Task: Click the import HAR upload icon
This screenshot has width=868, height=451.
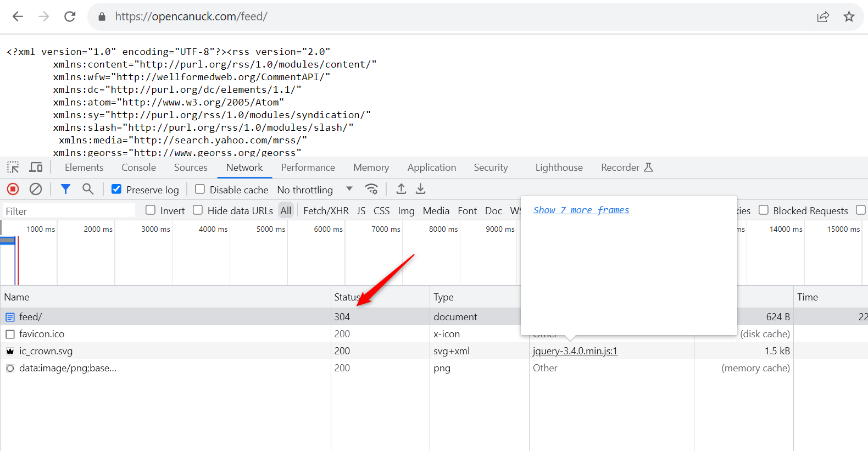Action: 402,189
